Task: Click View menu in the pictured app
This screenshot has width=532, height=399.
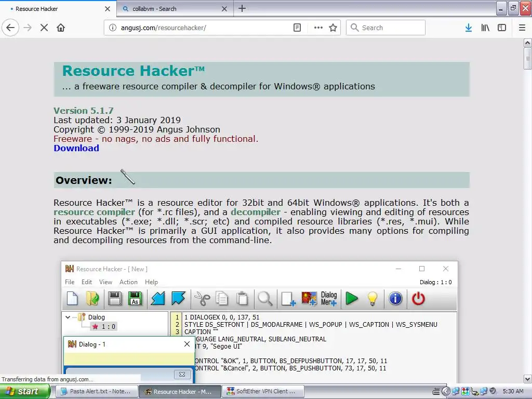Action: (105, 282)
